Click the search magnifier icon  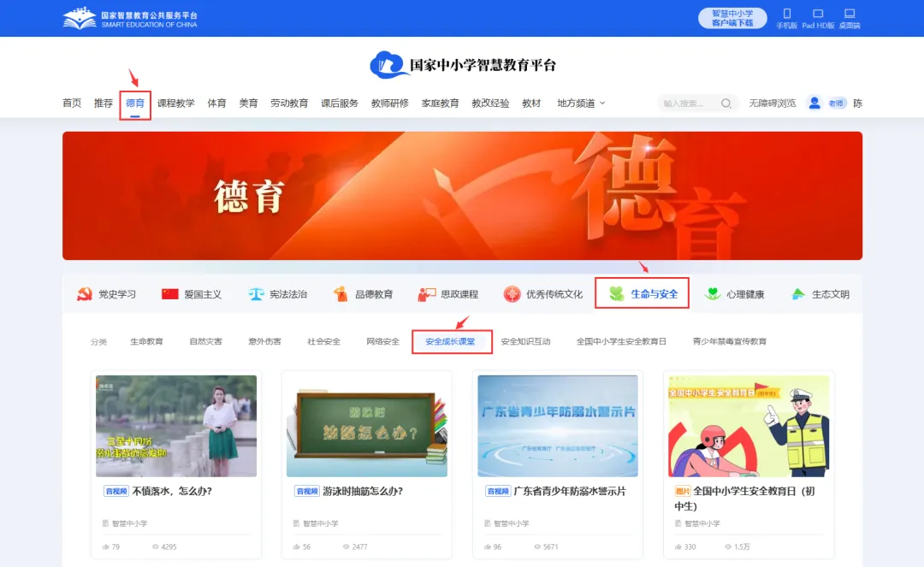pos(726,103)
